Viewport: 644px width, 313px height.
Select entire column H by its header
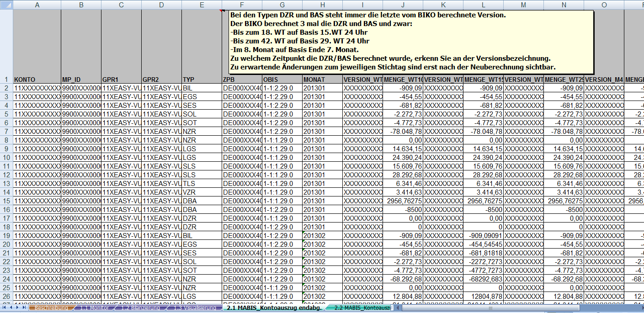pos(322,5)
